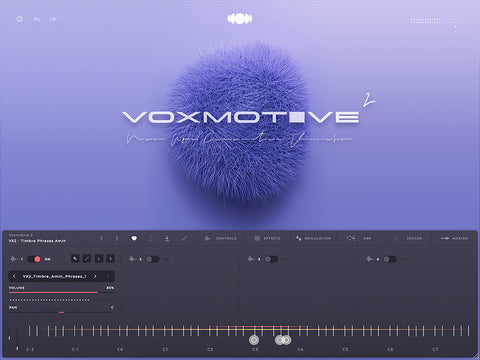Adjust the layer 1 Pan slider
This screenshot has height=360, width=480.
[61, 312]
